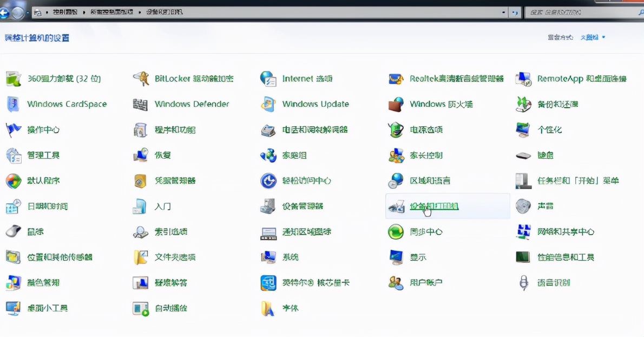Viewport: 644px width, 337px height.
Task: Select 控制面板 in the address breadcrumb
Action: (65, 12)
